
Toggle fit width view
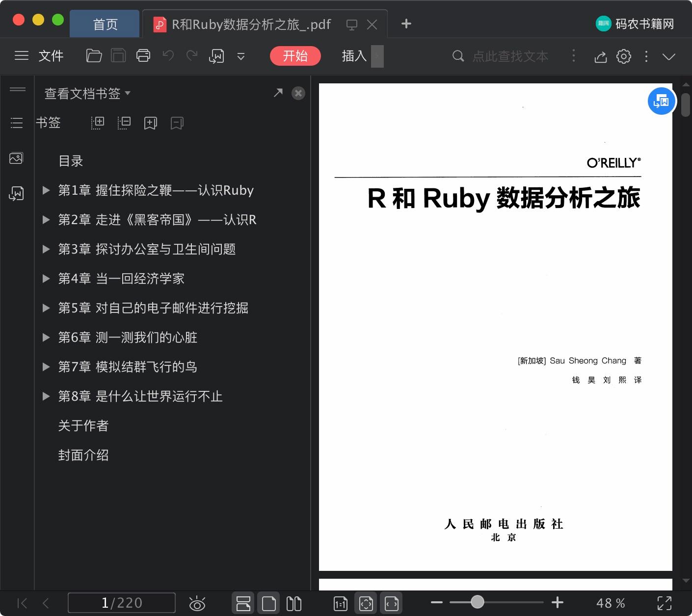391,603
